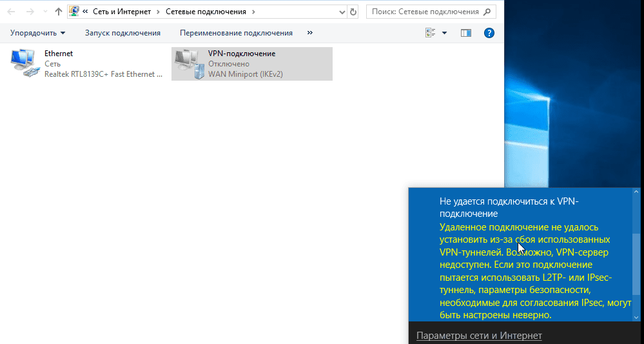Open the view options dropdown arrow
This screenshot has height=344, width=644.
[x=444, y=33]
